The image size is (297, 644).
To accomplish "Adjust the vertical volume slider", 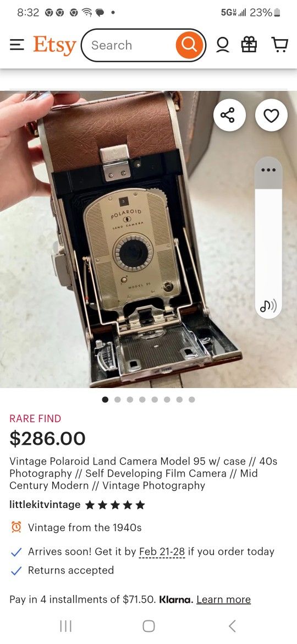I will click(x=268, y=238).
